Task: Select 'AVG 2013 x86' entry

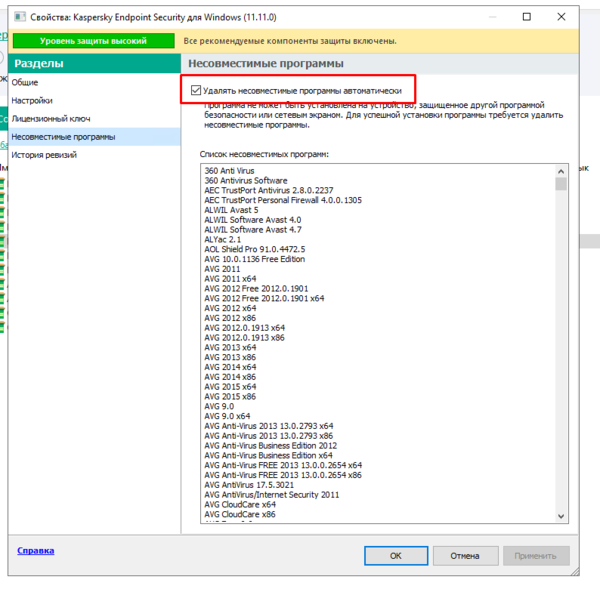Action: point(230,357)
